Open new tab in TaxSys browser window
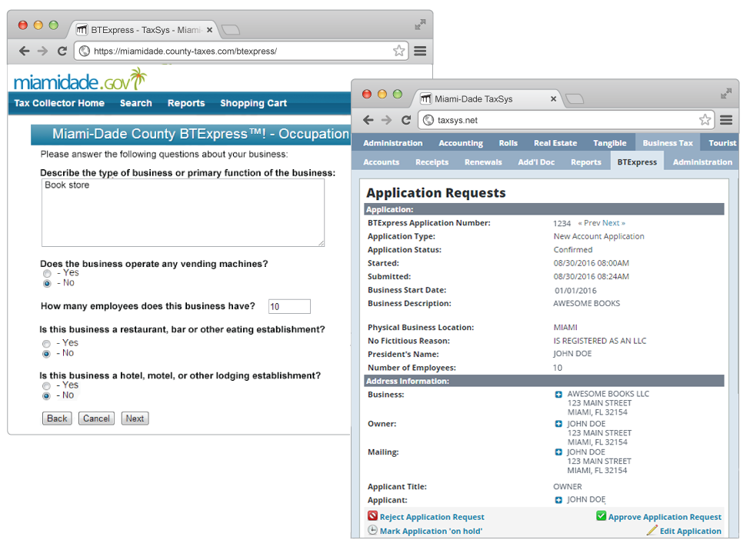The height and width of the screenshot is (560, 750). click(x=575, y=99)
